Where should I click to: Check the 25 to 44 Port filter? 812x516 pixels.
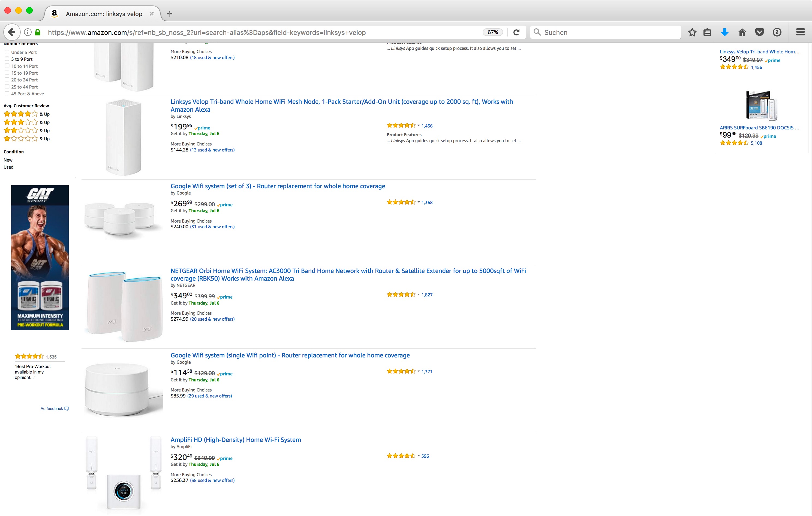coord(7,87)
